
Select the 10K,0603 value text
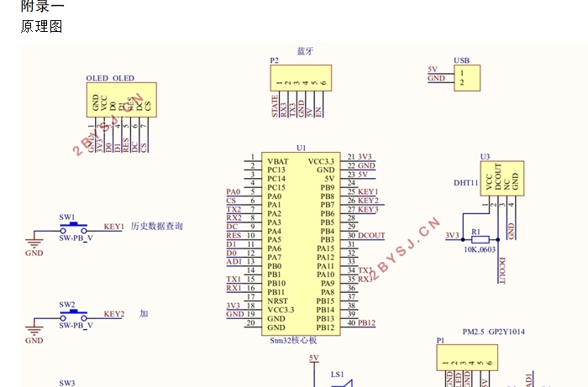[480, 249]
